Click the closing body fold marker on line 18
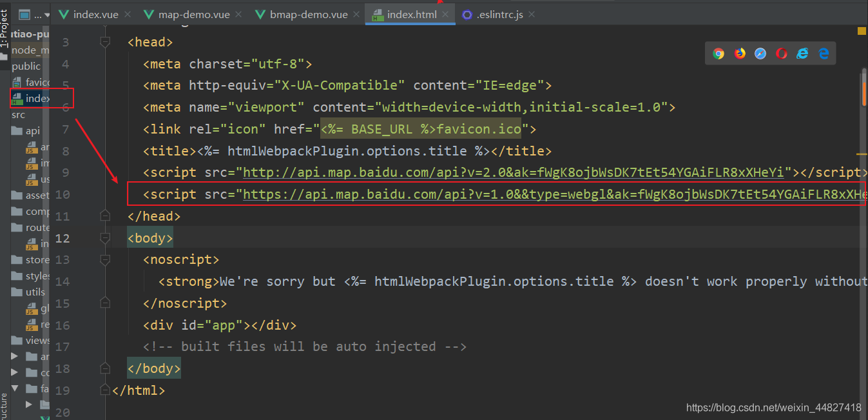 click(x=105, y=368)
